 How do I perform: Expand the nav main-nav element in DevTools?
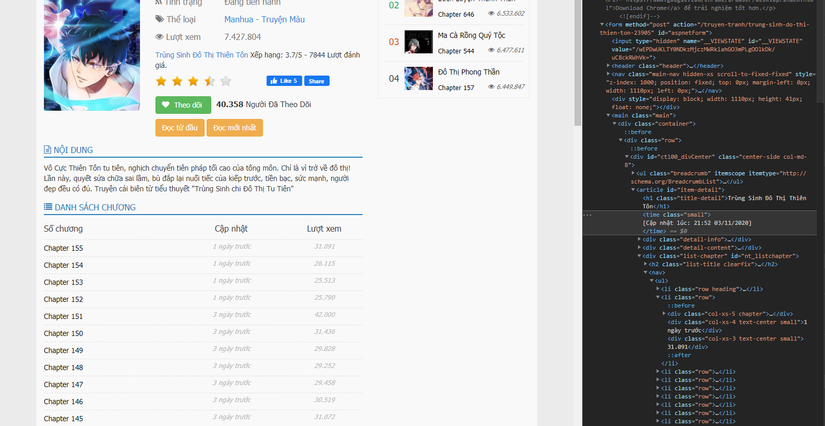pyautogui.click(x=608, y=74)
